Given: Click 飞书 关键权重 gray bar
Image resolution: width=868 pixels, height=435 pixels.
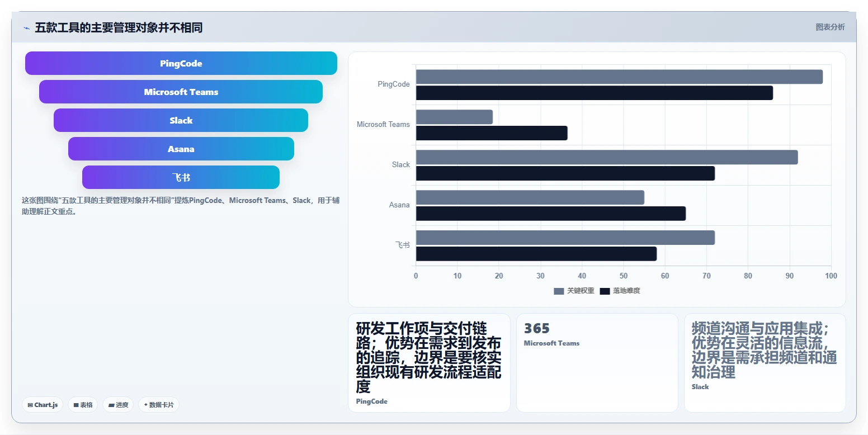Looking at the screenshot, I should point(565,238).
